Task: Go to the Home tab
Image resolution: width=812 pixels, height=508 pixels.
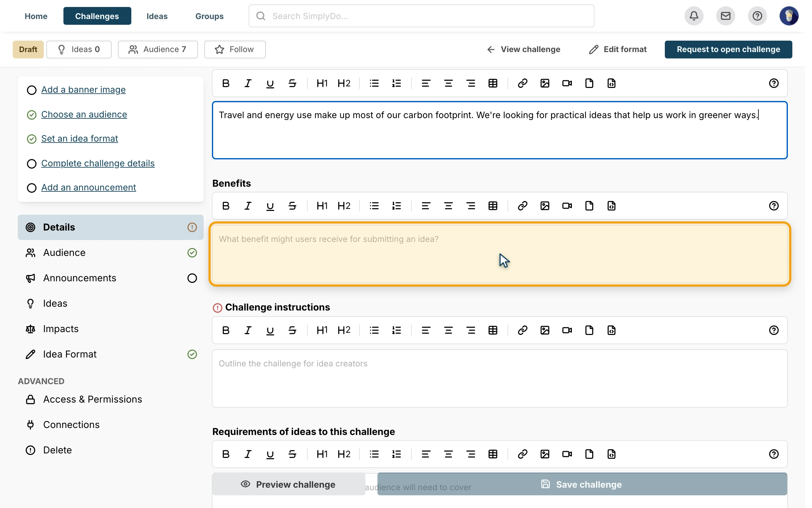Action: tap(36, 16)
